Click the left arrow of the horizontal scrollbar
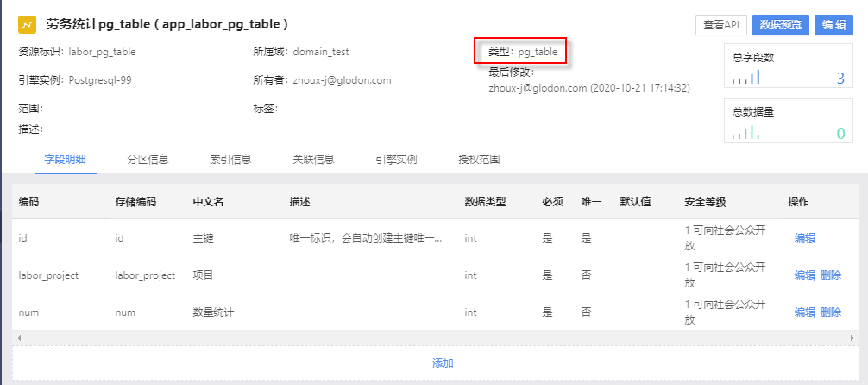868x385 pixels. [18, 337]
